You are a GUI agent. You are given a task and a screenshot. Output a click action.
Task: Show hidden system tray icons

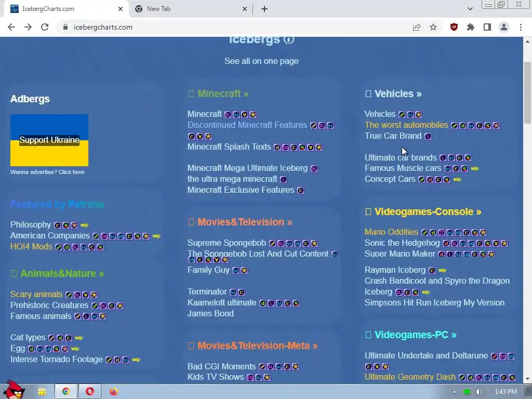(454, 392)
